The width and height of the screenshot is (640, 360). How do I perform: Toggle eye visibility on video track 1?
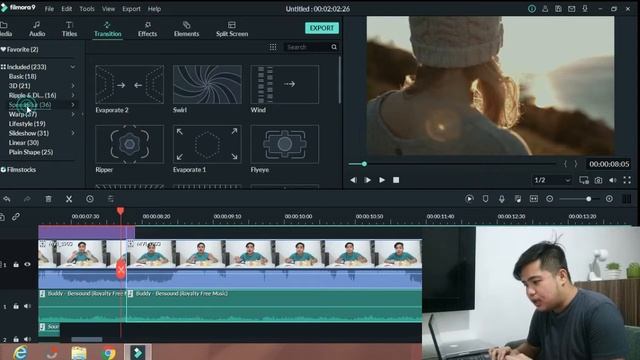27,264
